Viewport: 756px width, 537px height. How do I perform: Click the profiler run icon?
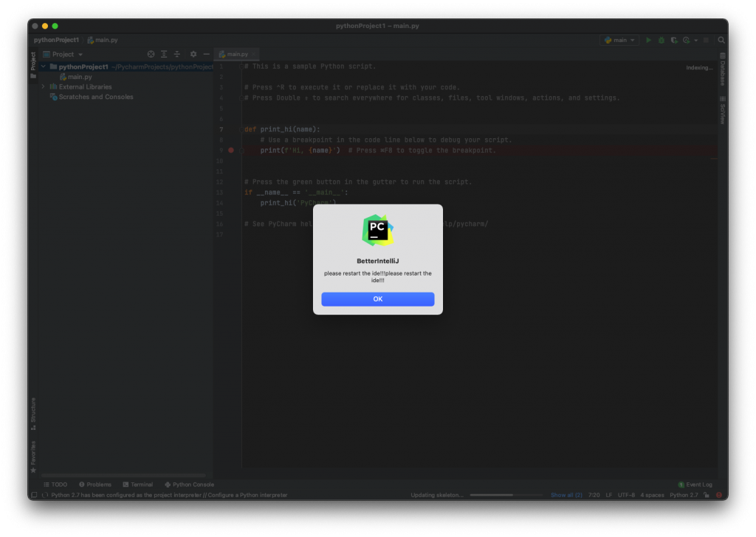tap(686, 41)
